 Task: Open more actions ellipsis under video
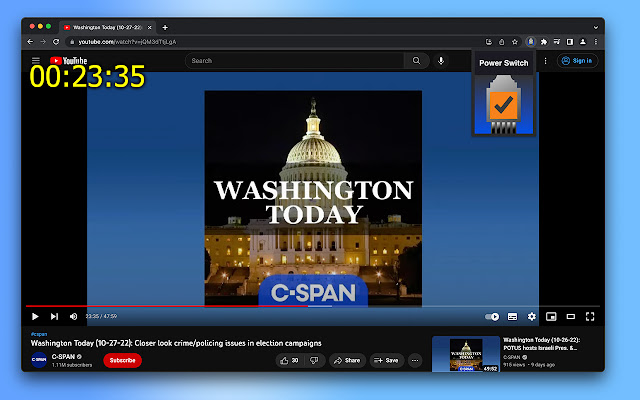(x=415, y=360)
